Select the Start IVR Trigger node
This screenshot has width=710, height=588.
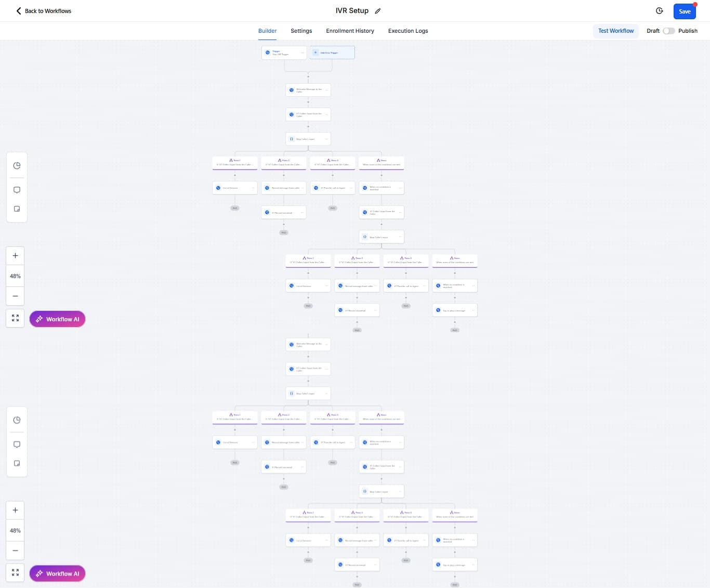click(x=284, y=53)
